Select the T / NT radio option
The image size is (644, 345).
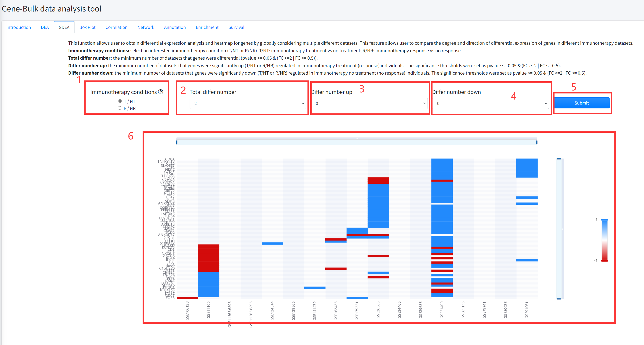[x=120, y=101]
